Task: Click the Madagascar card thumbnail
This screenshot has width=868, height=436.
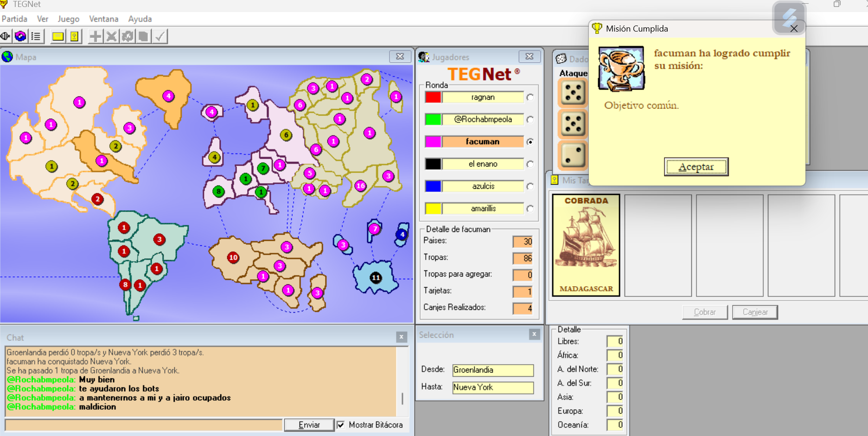Action: click(586, 245)
